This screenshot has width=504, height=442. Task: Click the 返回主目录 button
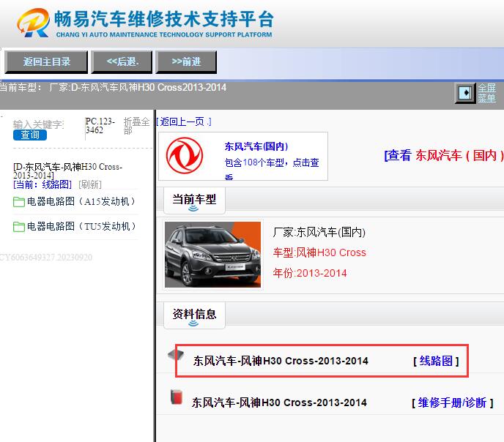point(46,61)
